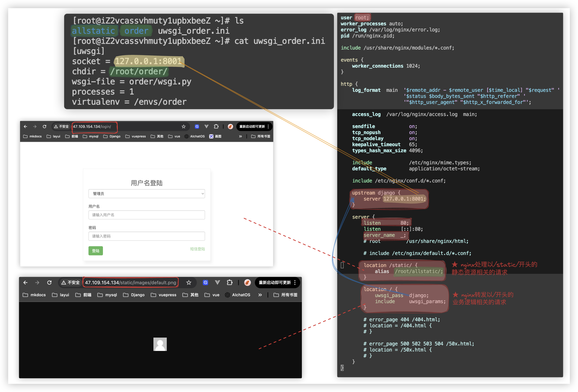
Task: Expand hidden bookmarks chevron in lower browser
Action: click(260, 295)
